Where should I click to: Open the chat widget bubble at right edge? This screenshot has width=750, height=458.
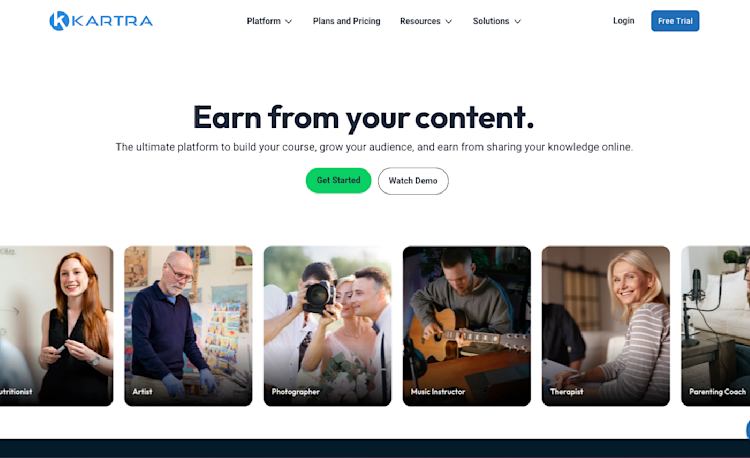[748, 429]
